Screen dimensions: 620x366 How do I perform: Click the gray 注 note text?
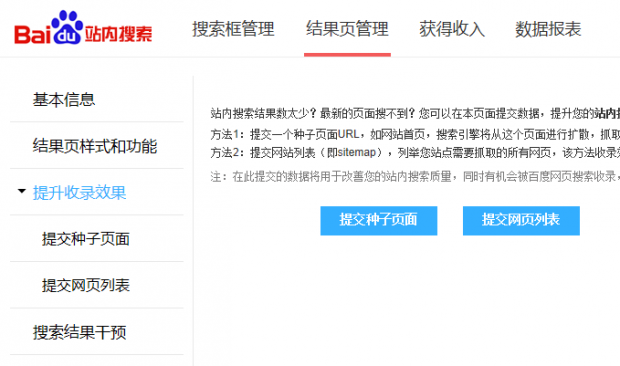(x=415, y=177)
